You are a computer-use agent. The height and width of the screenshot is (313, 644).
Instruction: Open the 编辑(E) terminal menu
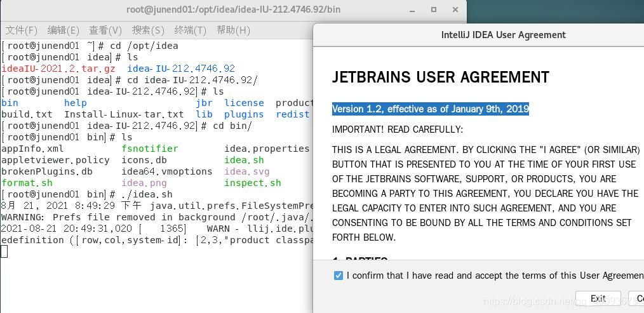click(x=64, y=30)
